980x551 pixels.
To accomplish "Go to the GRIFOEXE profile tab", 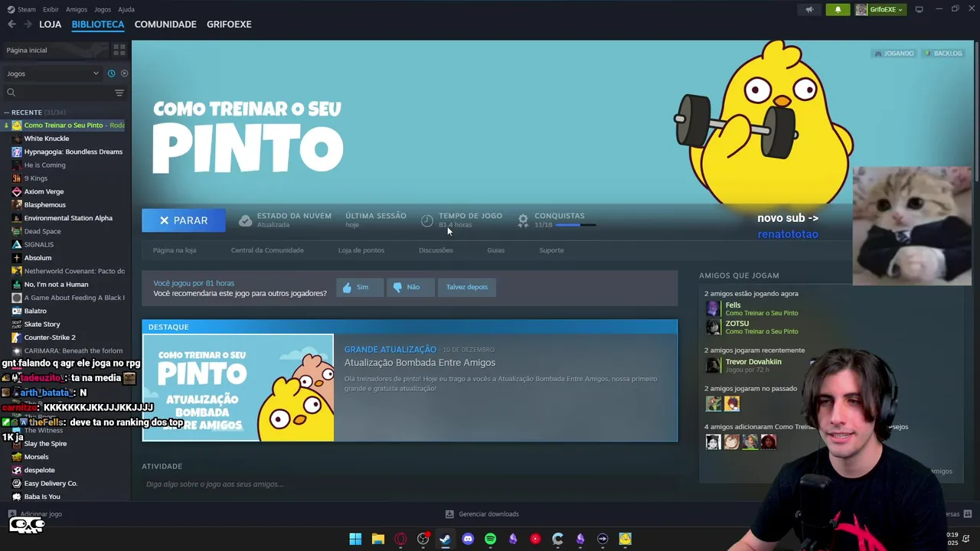I will 229,24.
